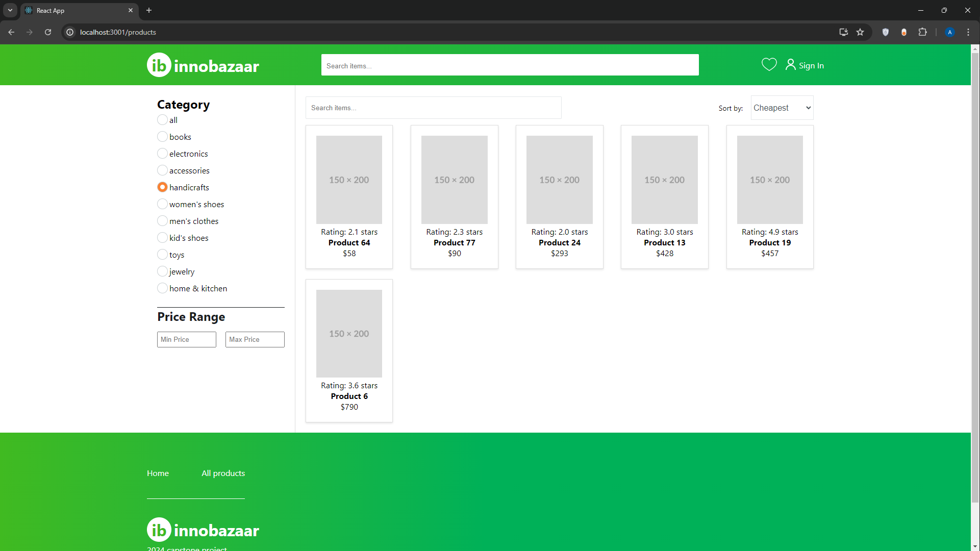This screenshot has width=980, height=551.
Task: Open the wishlist heart icon
Action: click(x=769, y=65)
